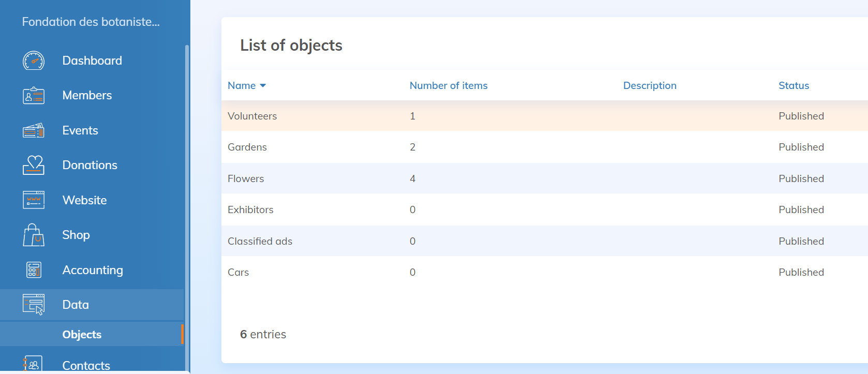
Task: Click the Description column header
Action: [x=649, y=86]
